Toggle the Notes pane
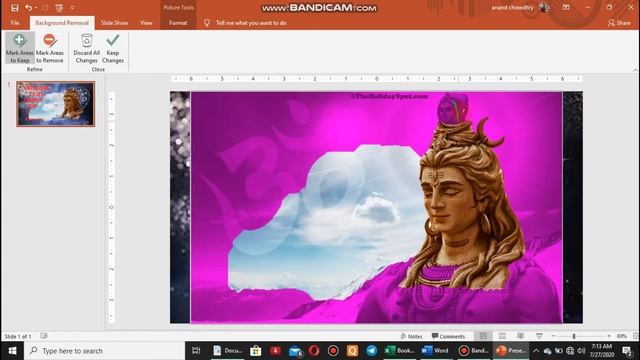The width and height of the screenshot is (640, 360). [411, 336]
